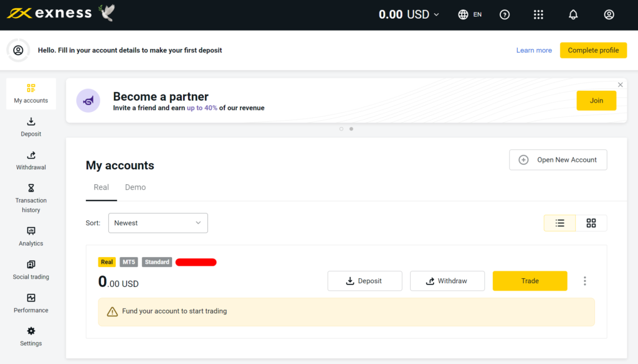Switch to the Demo accounts tab
638x364 pixels.
click(x=135, y=187)
